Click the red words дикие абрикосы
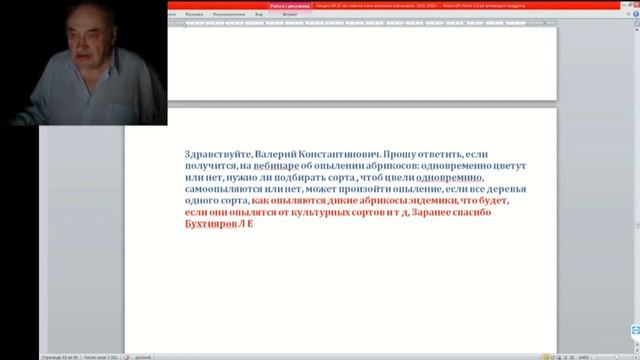The image size is (640, 360). coord(367,201)
